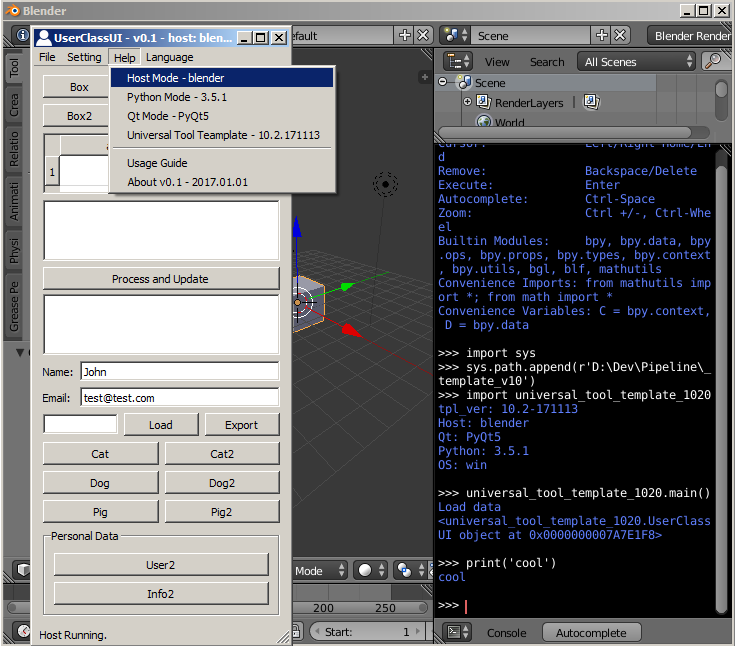Click the timeline Start frame field
The width and height of the screenshot is (735, 646).
coord(367,631)
